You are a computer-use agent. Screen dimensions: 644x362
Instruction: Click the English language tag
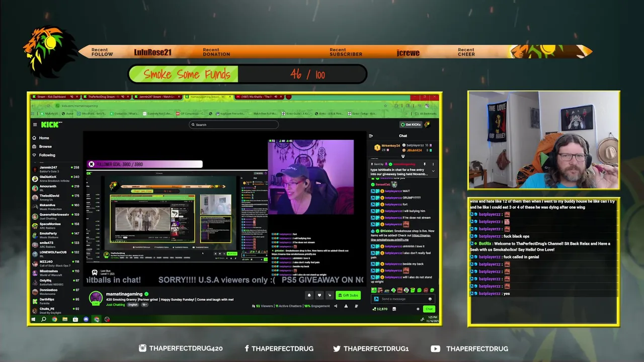point(133,305)
